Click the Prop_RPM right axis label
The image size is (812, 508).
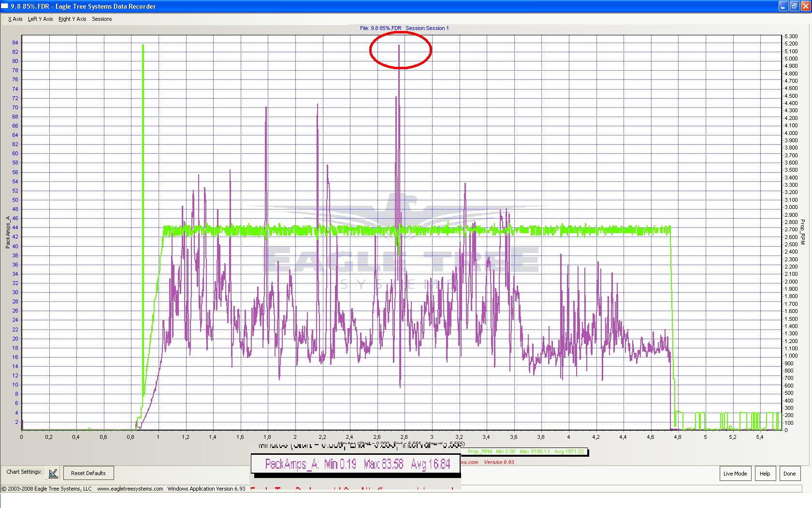[x=803, y=231]
